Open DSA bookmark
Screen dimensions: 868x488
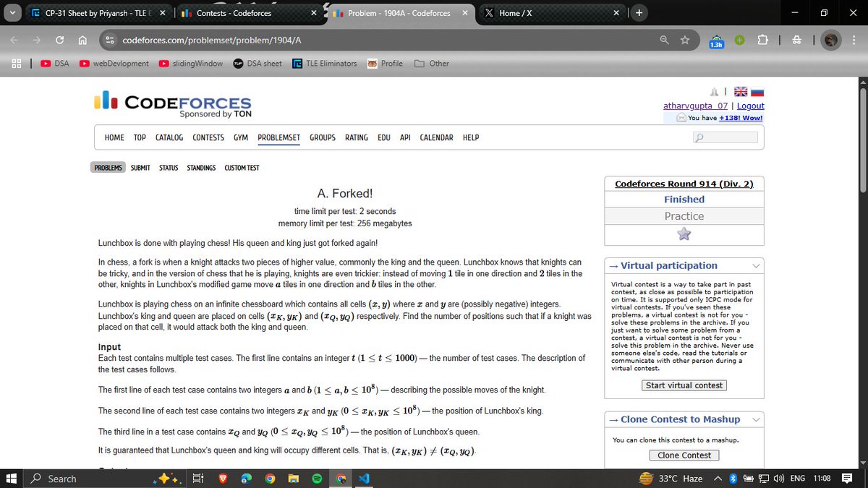(x=56, y=64)
